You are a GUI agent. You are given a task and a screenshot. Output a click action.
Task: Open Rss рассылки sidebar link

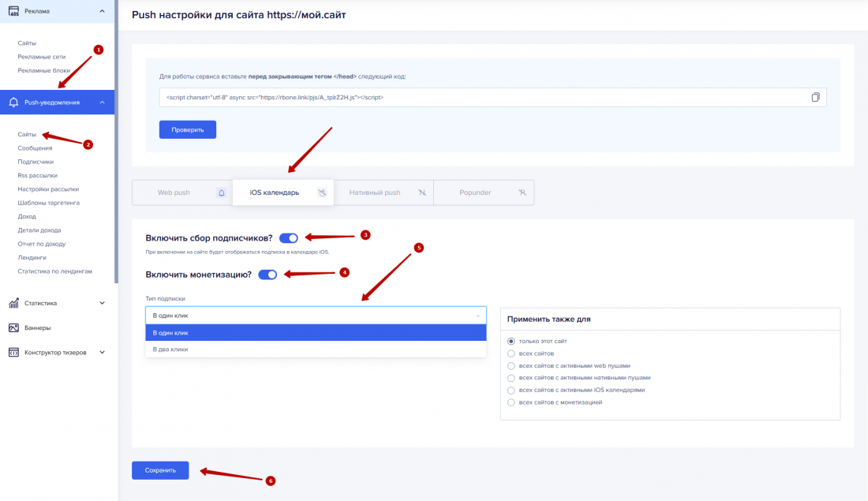pos(37,175)
